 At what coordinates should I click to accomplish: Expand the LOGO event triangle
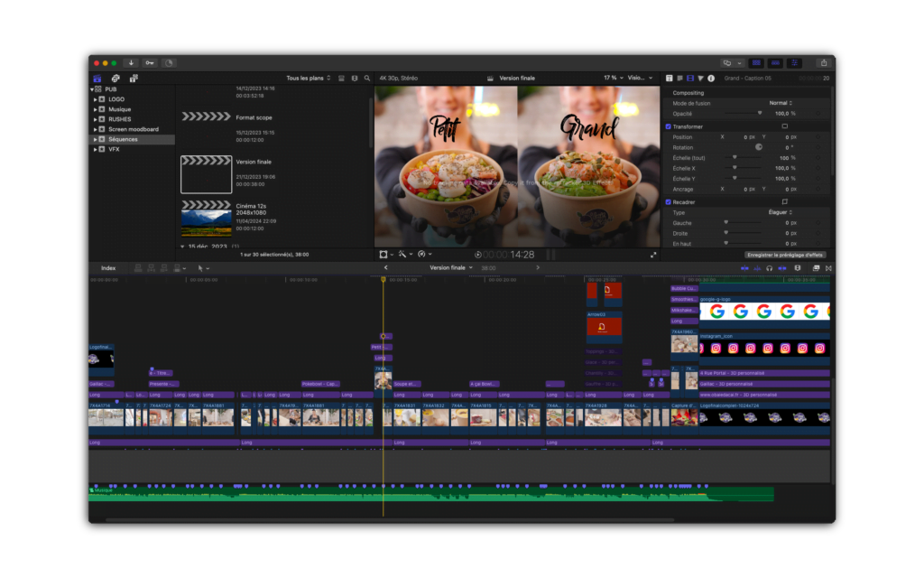click(96, 99)
